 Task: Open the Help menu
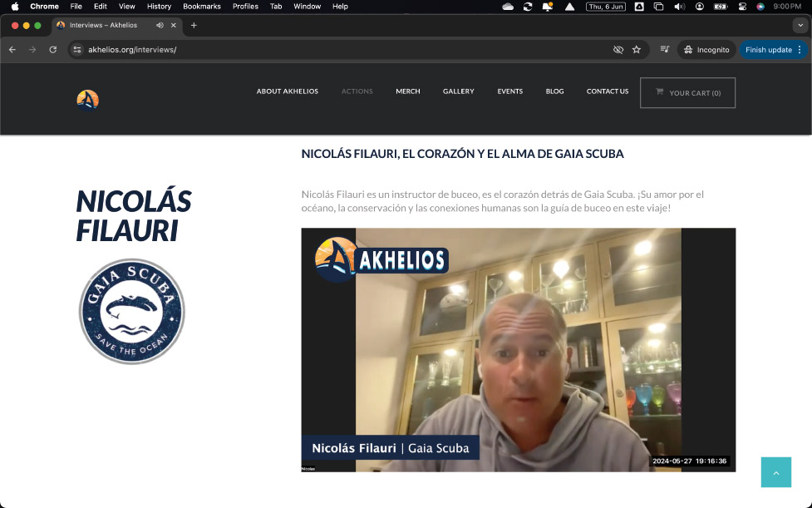point(340,6)
